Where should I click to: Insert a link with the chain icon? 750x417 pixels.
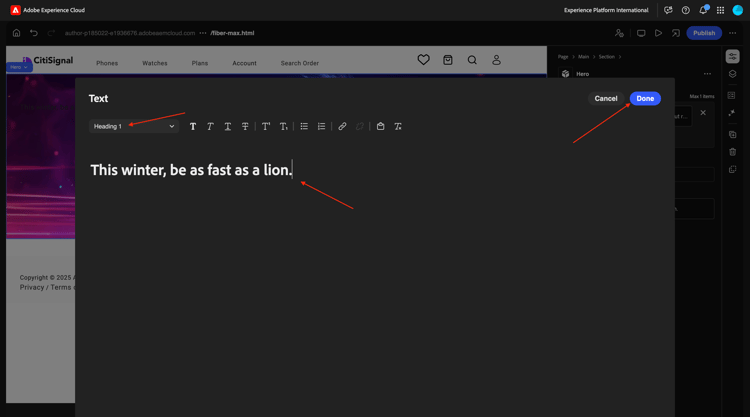click(x=342, y=126)
